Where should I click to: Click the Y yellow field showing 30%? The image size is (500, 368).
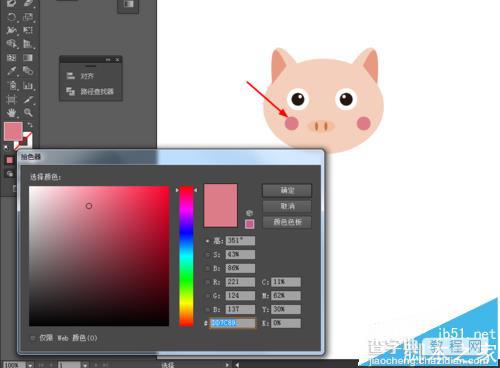(286, 309)
